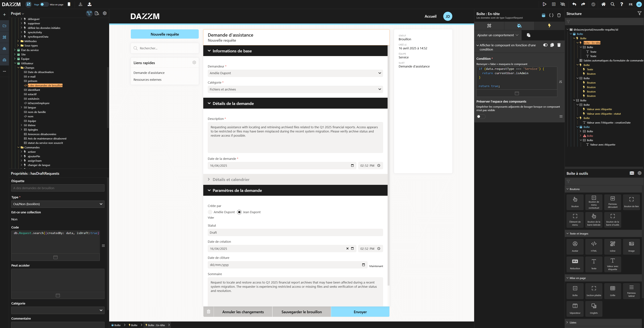Collapse the Afficher le composant behavior section
644x328 pixels.
point(478,45)
